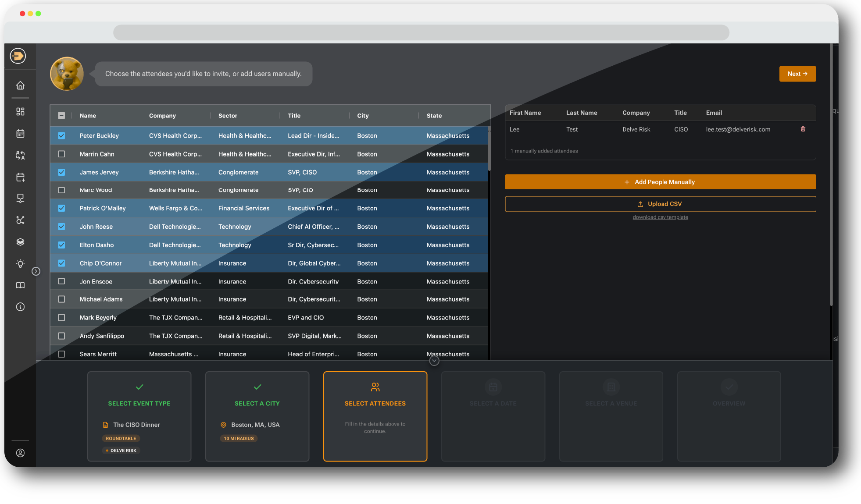This screenshot has height=504, width=861.
Task: Check the checkbox for Marc Wood
Action: [61, 190]
